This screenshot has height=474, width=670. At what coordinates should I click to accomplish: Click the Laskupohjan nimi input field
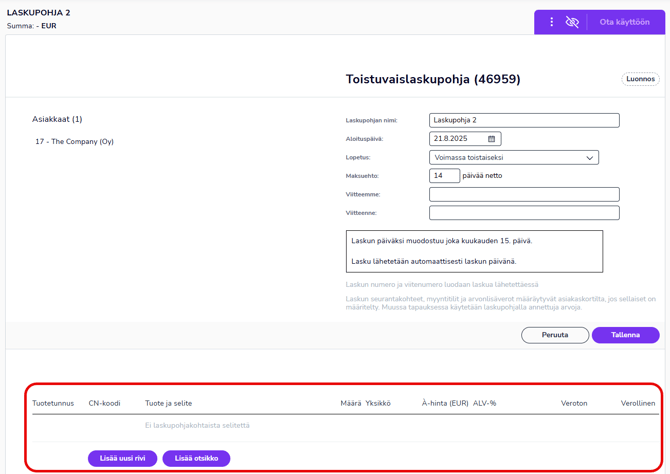coord(524,120)
